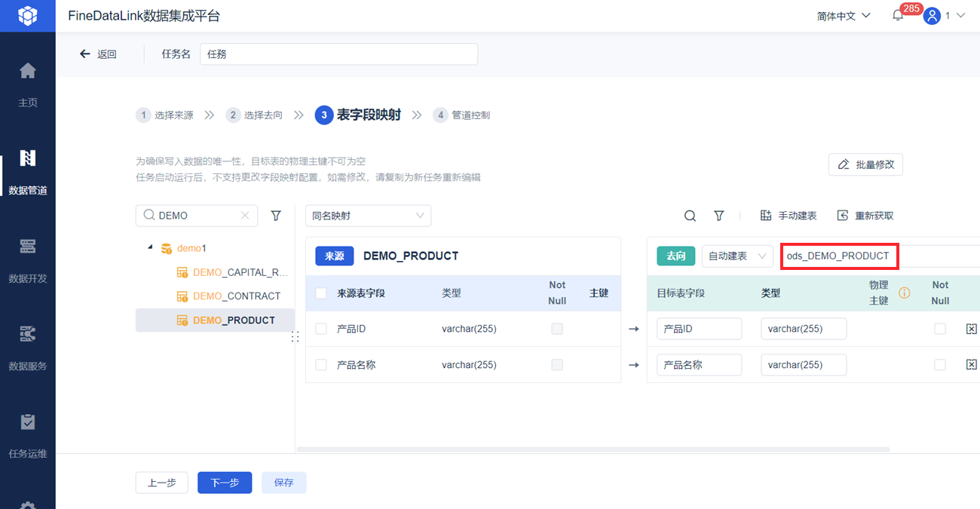Go to step 1 选择来源

164,115
